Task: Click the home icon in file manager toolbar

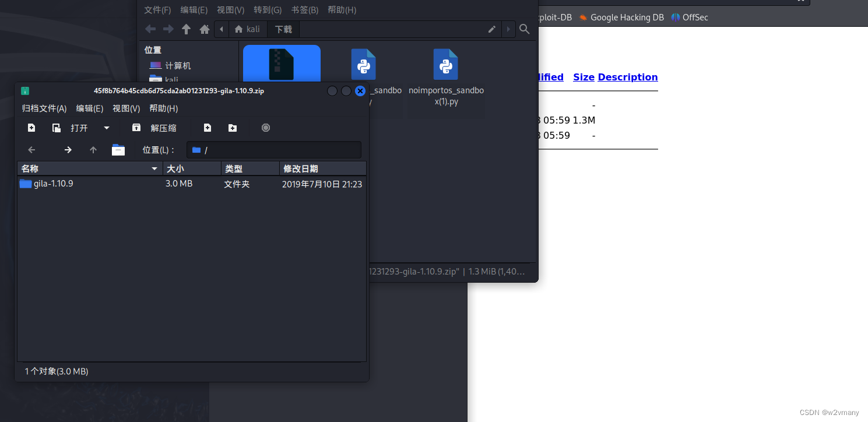Action: pyautogui.click(x=205, y=29)
